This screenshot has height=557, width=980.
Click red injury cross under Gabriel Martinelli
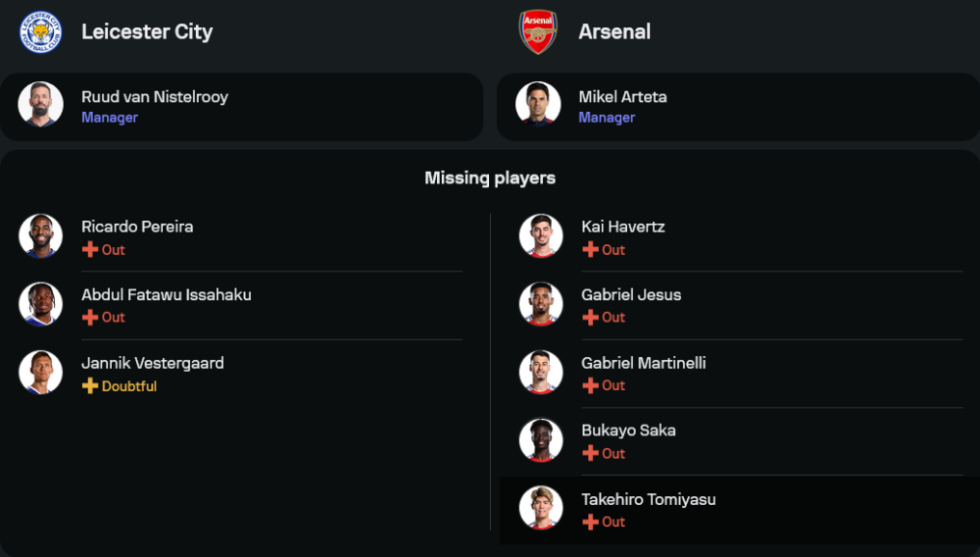pyautogui.click(x=590, y=386)
